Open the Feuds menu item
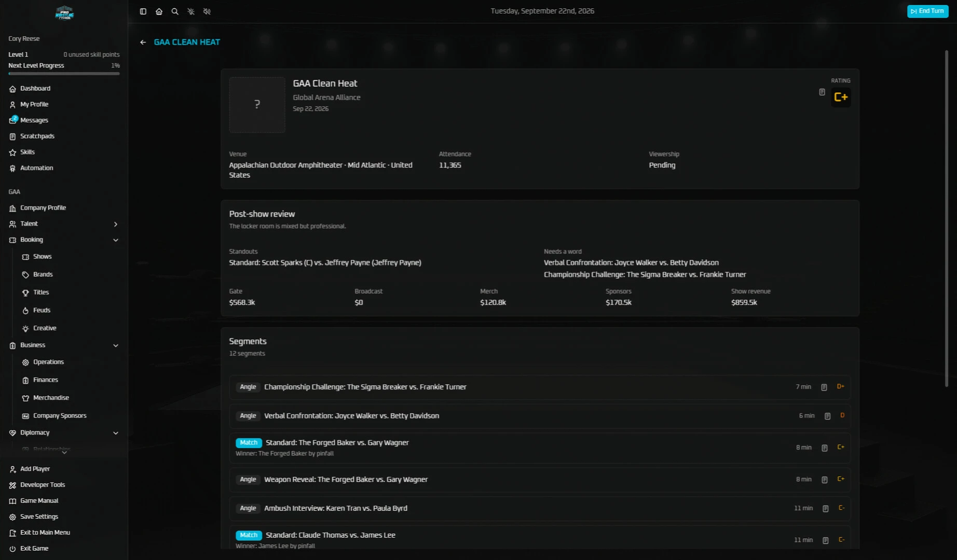Viewport: 957px width, 560px height. pyautogui.click(x=42, y=310)
